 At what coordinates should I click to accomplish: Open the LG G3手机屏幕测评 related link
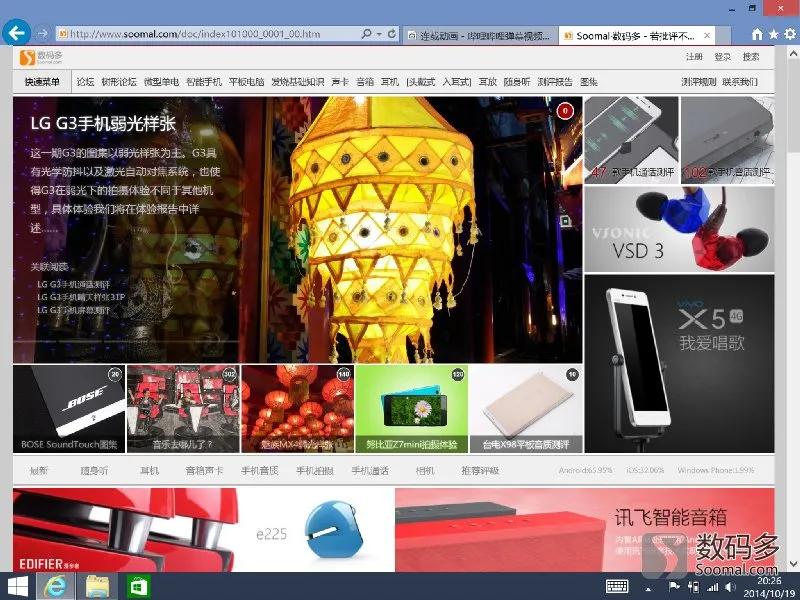73,310
